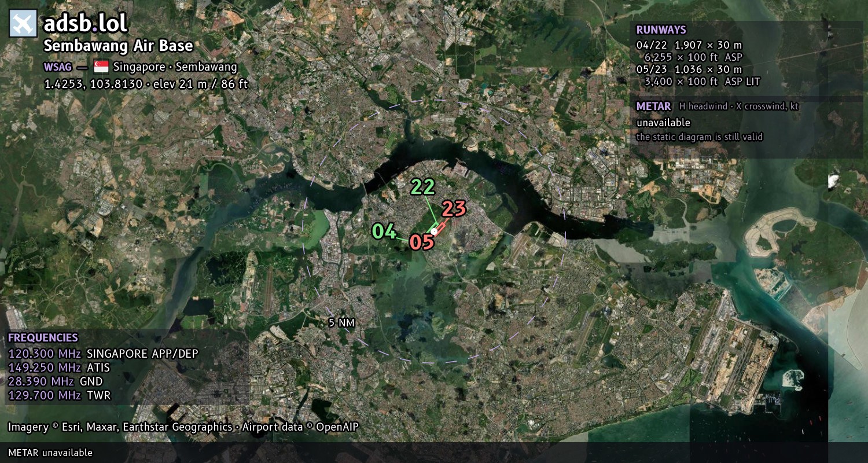Click the 5 NM range ring label

[341, 323]
